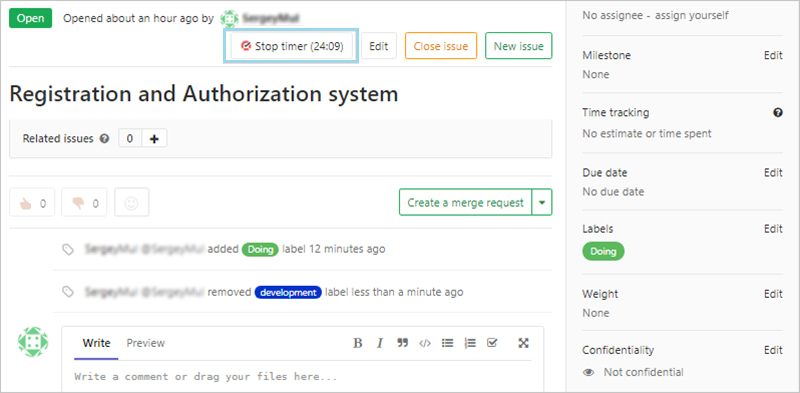The width and height of the screenshot is (800, 393).
Task: Click the Open status badge
Action: click(31, 19)
